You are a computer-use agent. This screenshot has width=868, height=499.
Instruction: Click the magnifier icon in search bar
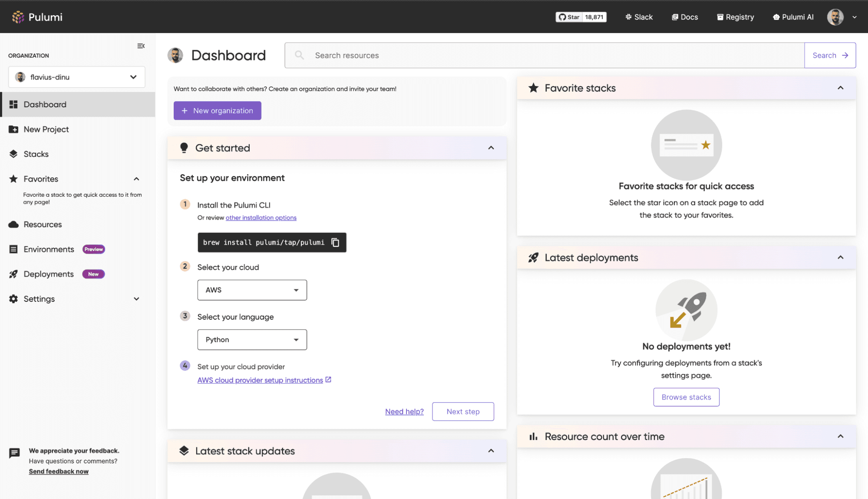pos(299,55)
